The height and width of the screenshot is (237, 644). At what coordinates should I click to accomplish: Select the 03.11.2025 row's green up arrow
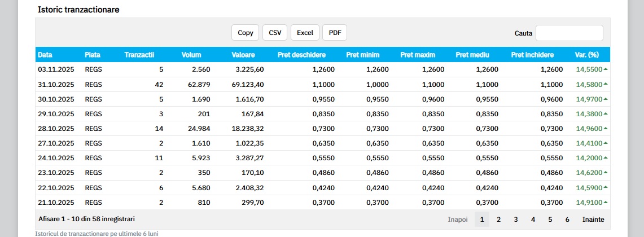click(x=606, y=69)
